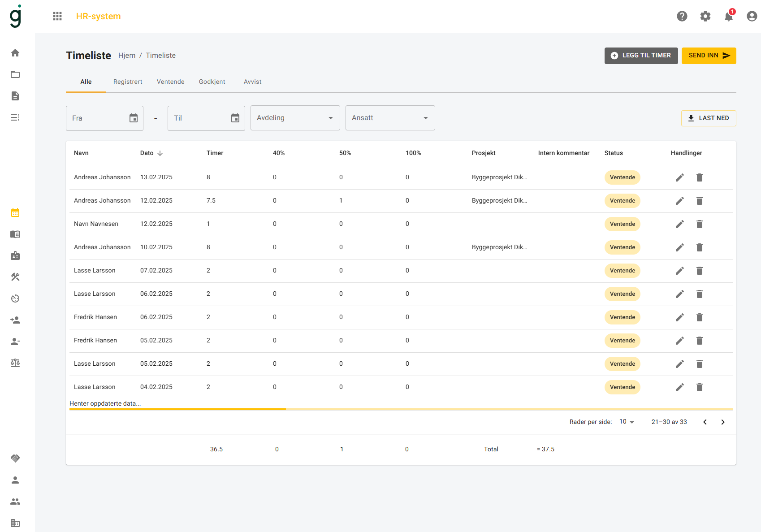Open the handshake sidebar icon
Viewport: 761px width, 532px height.
(15, 458)
